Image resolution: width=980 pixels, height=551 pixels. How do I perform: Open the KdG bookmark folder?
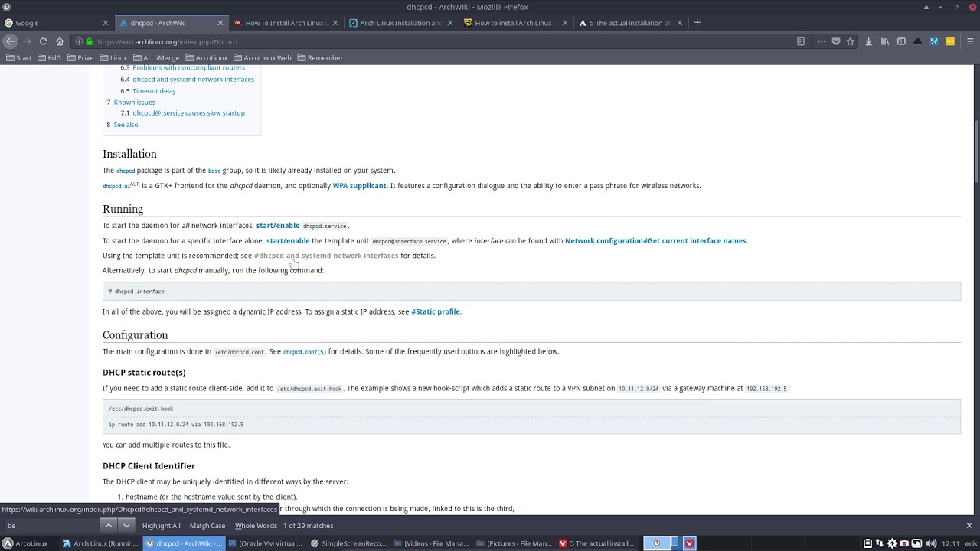49,57
